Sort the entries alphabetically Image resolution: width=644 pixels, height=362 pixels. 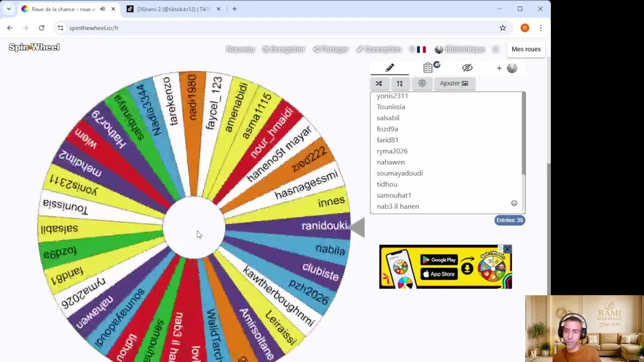point(400,83)
